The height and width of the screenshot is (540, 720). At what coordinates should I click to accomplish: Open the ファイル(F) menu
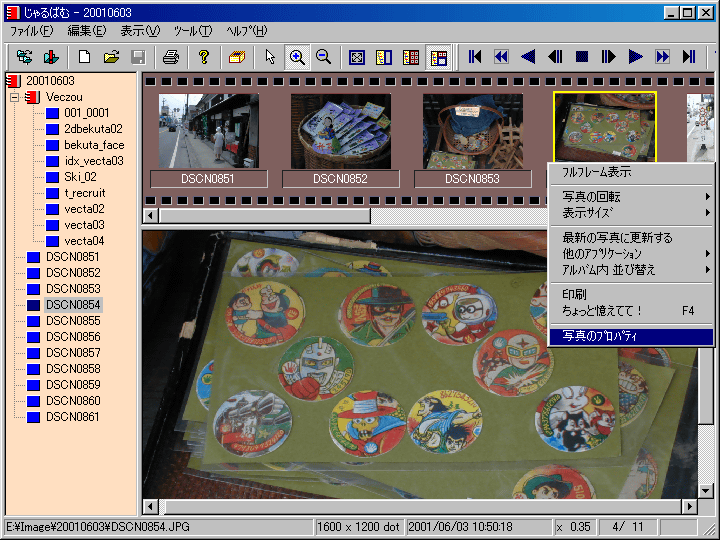pos(32,31)
